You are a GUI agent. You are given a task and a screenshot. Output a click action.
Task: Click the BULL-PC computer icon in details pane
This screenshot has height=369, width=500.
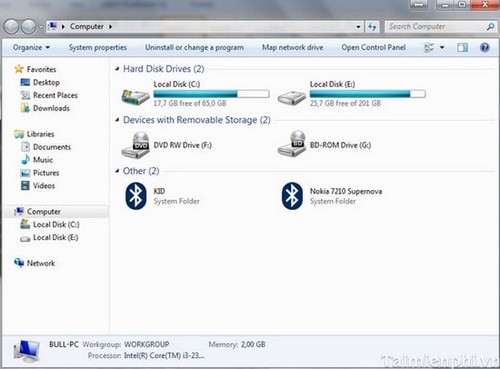pos(27,351)
